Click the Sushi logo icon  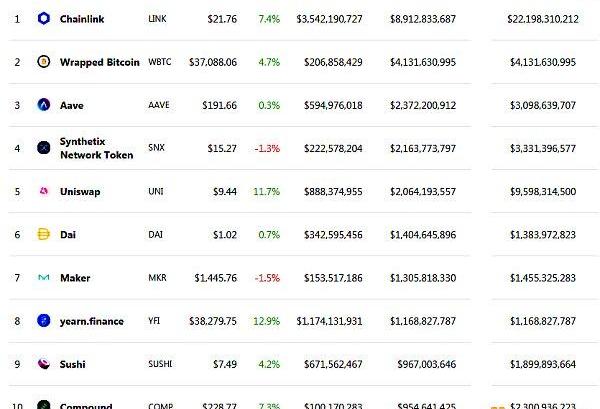tap(44, 363)
